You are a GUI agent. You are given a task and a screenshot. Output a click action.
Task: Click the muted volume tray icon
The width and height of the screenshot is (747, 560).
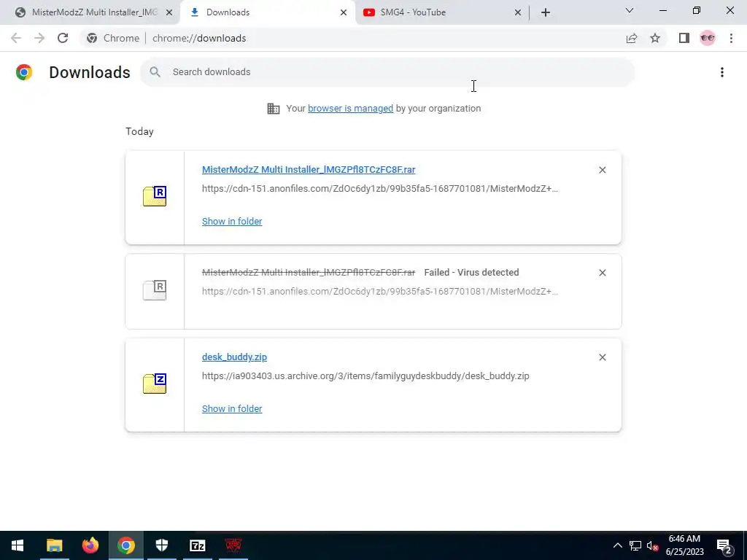pyautogui.click(x=653, y=545)
